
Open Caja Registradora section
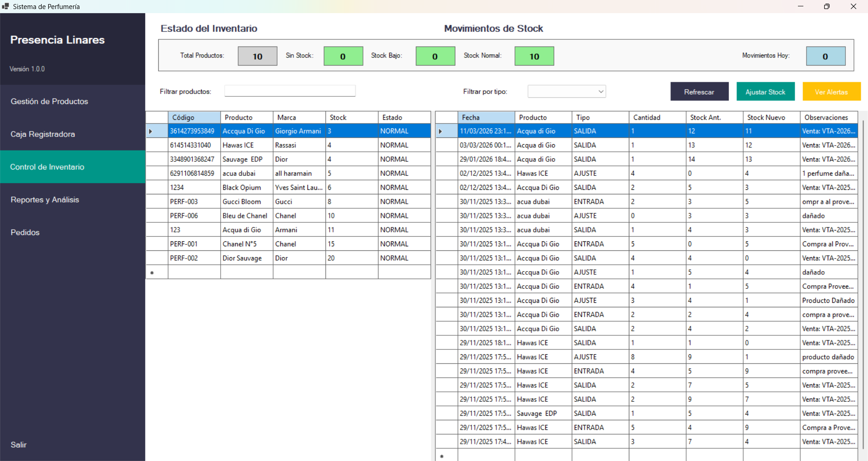pos(43,134)
